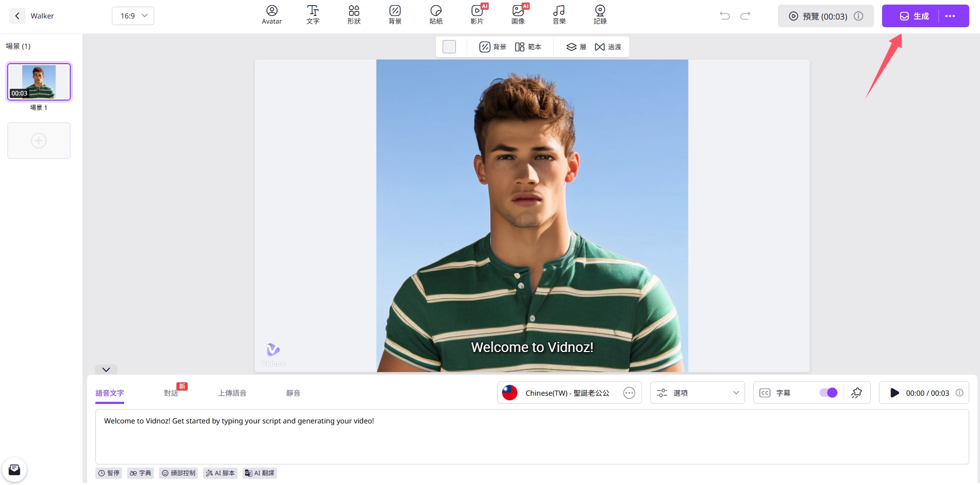Play the voice audio 00:00 / 00:03

(x=895, y=393)
